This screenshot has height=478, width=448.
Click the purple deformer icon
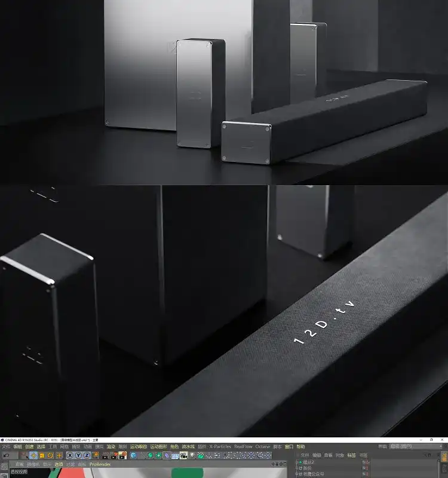167,455
